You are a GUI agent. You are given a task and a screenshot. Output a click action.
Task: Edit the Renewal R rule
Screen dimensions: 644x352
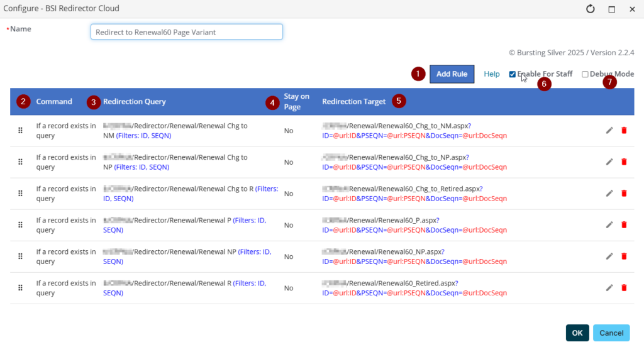(609, 288)
